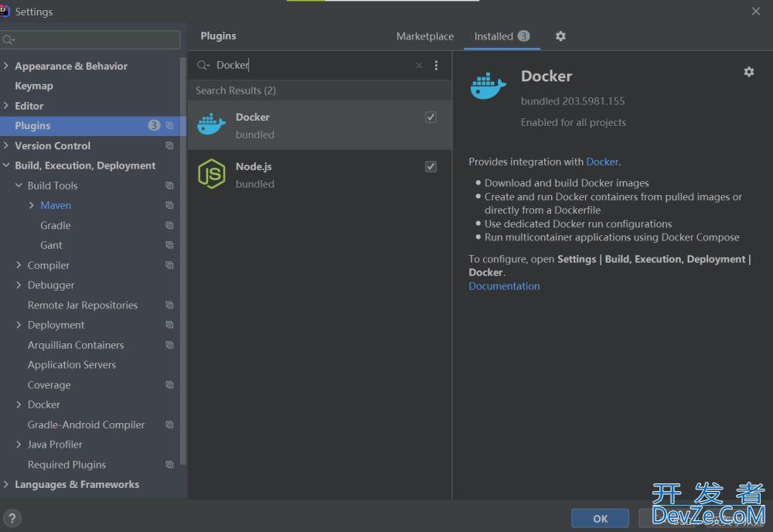Screen dimensions: 773x532
Task: Click project-level icon next to Coverage
Action: click(x=169, y=385)
